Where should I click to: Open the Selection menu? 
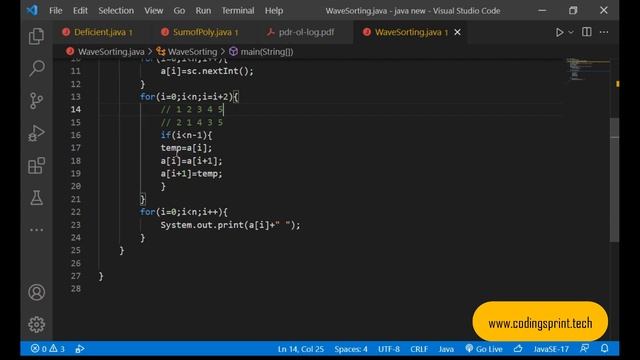pos(116,11)
